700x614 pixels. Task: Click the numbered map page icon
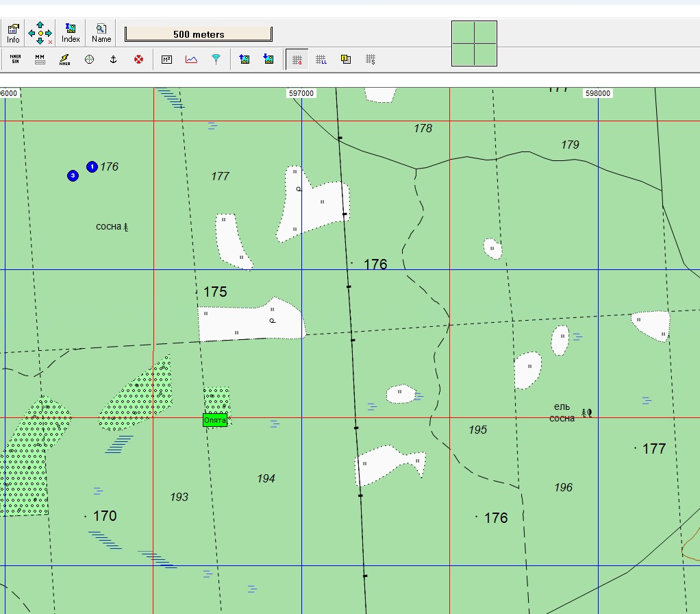click(x=345, y=60)
